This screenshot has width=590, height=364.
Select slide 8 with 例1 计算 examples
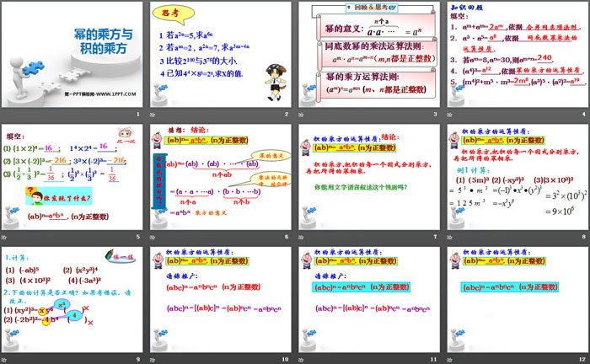(x=518, y=177)
